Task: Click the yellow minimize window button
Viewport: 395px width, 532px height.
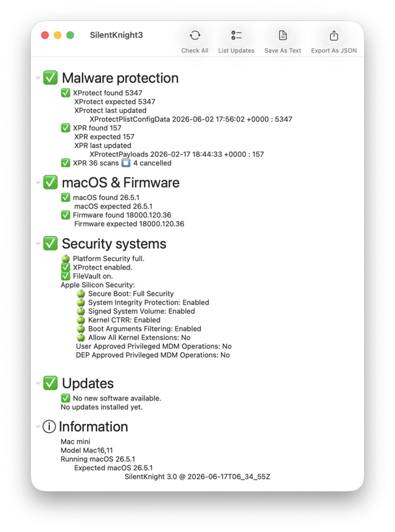Action: pyautogui.click(x=57, y=35)
